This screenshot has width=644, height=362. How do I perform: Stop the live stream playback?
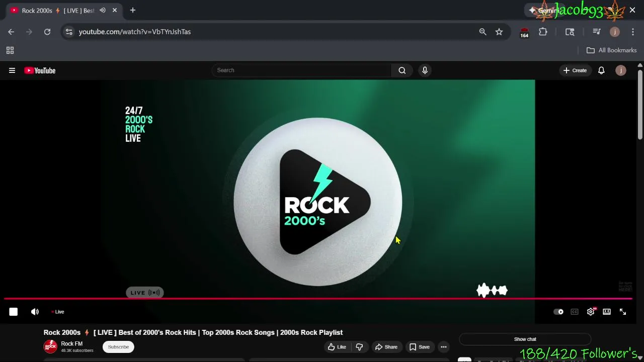tap(14, 312)
